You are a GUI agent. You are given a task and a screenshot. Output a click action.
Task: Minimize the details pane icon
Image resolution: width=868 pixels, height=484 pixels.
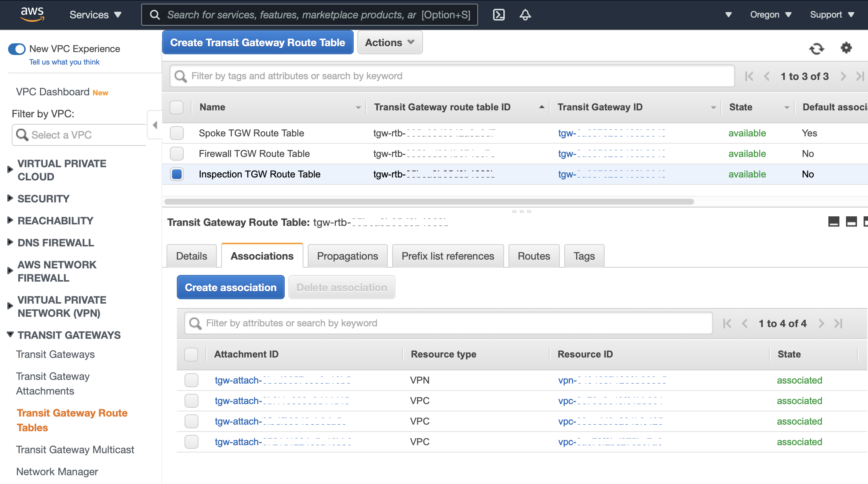point(834,222)
